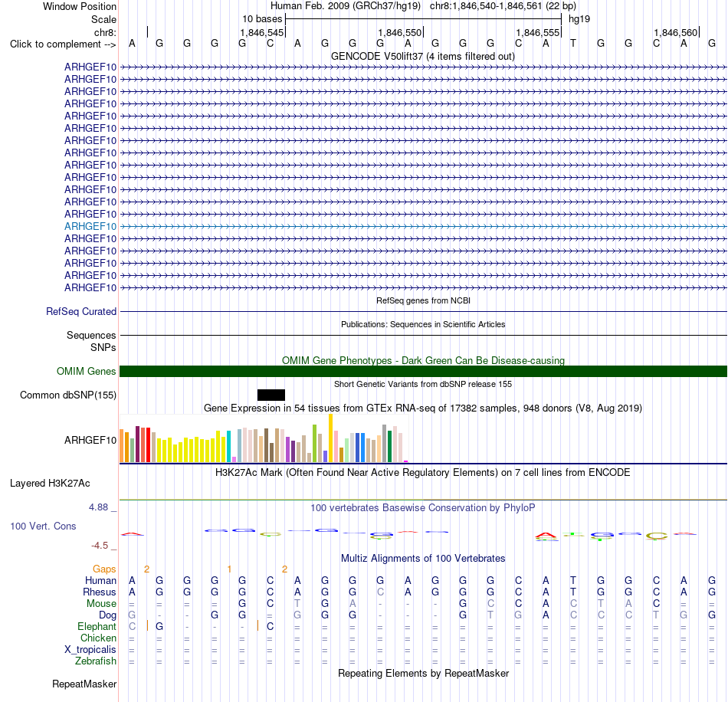This screenshot has width=728, height=702.
Task: Click the 1,846,545 position marker
Action: [x=262, y=32]
